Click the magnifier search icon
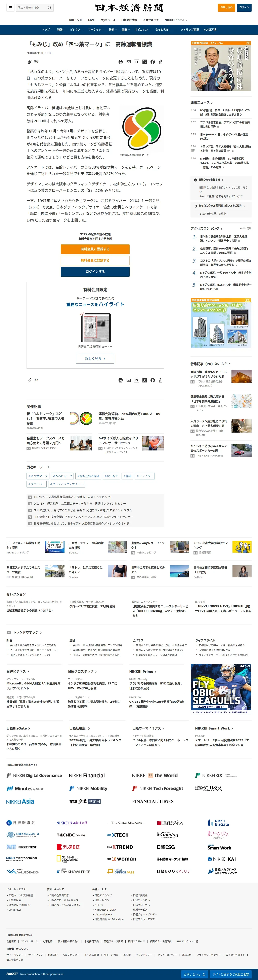The width and height of the screenshot is (258, 980). tap(49, 8)
